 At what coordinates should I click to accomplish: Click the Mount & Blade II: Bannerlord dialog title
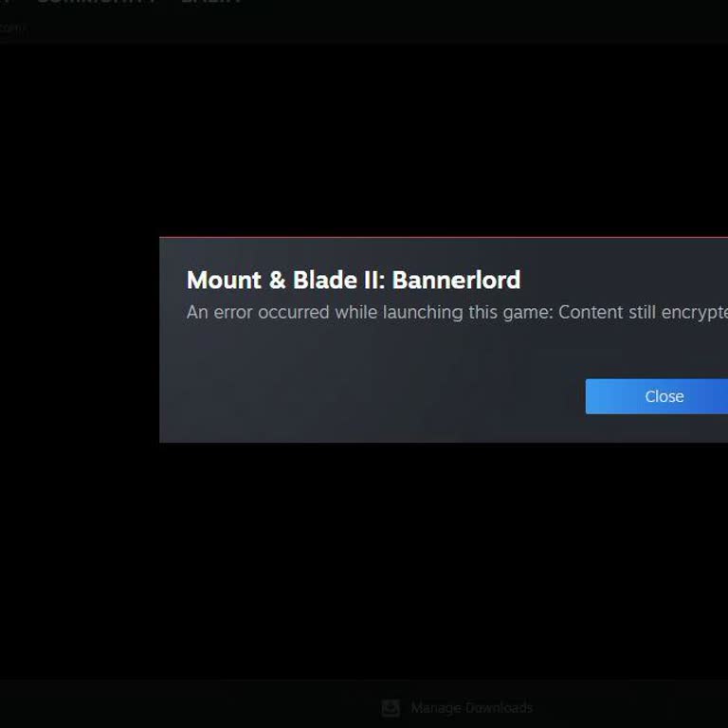pos(354,280)
